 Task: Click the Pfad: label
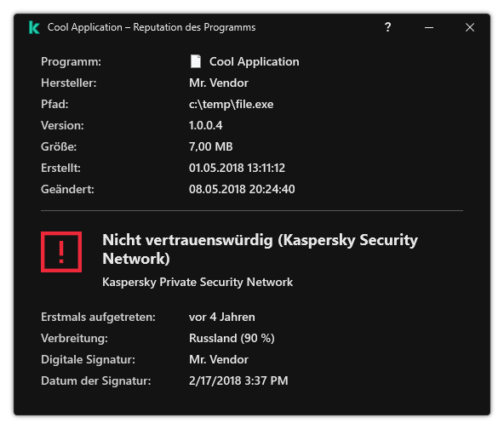pos(54,104)
